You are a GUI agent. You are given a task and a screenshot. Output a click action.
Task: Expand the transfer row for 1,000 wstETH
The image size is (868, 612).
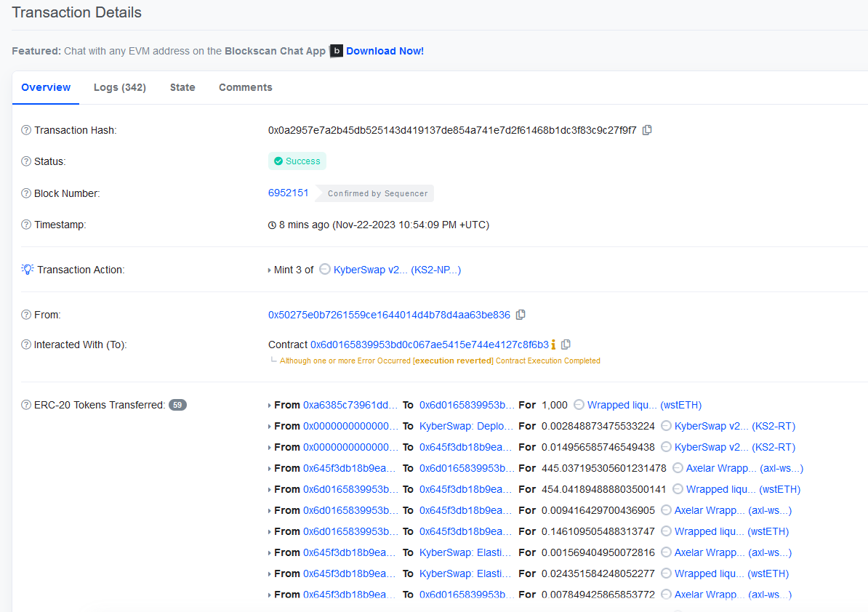(x=270, y=406)
